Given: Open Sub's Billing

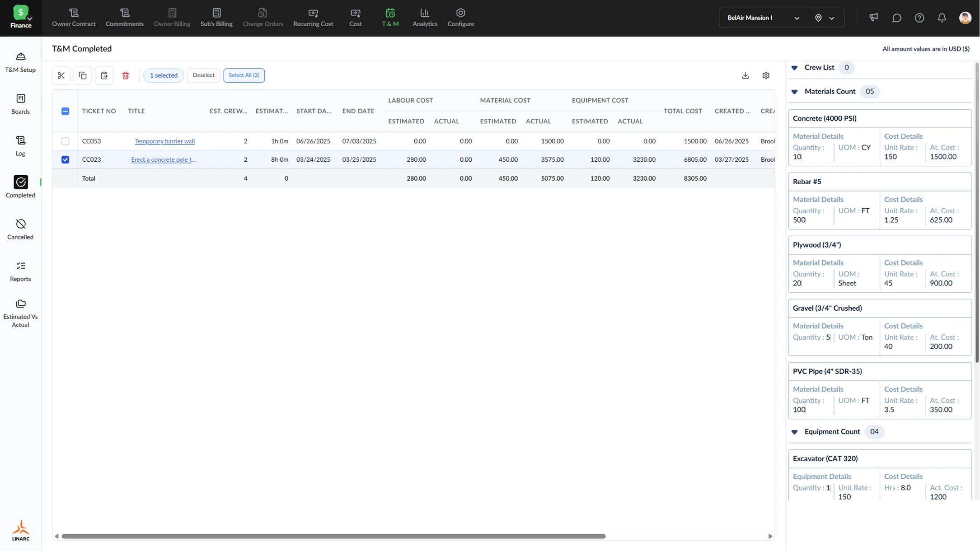Looking at the screenshot, I should point(216,18).
